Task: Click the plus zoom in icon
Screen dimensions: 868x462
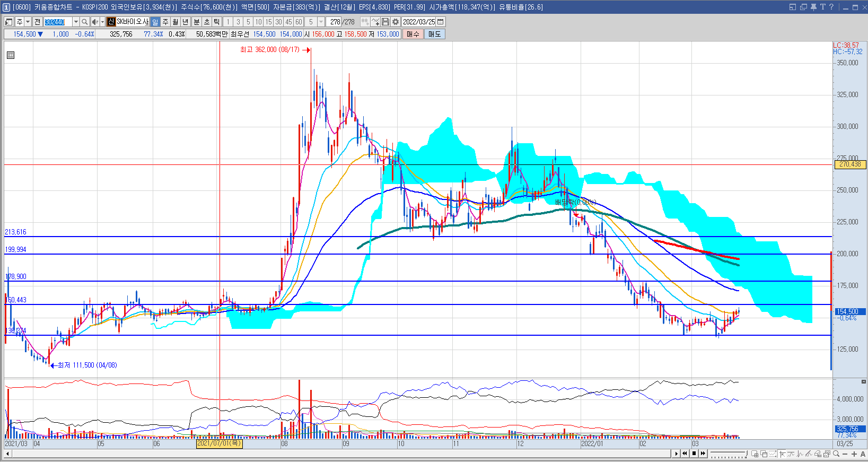Action: [854, 454]
